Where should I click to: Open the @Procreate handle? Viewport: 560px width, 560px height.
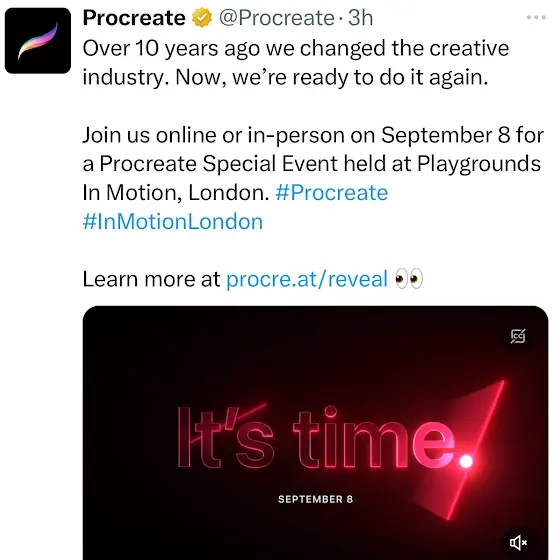click(x=277, y=18)
